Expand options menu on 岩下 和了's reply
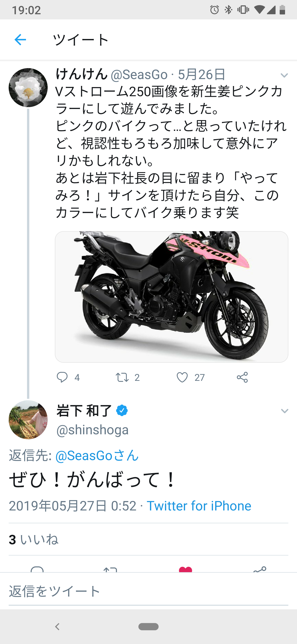Screen dimensions: 297x644 coord(284,411)
